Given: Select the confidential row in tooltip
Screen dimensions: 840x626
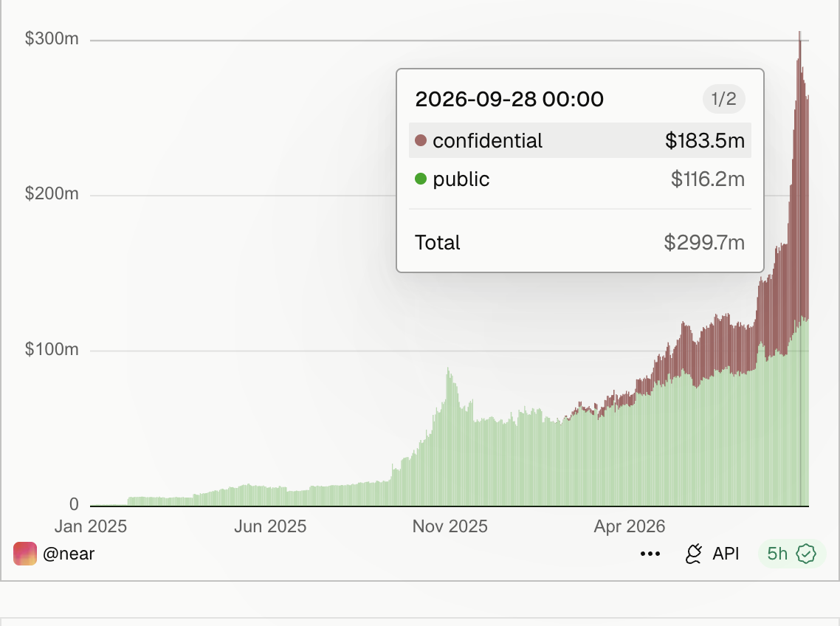Looking at the screenshot, I should pyautogui.click(x=580, y=140).
